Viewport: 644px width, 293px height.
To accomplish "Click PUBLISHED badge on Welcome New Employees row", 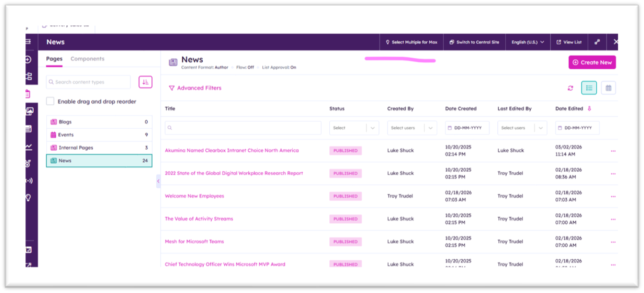I will tap(346, 197).
